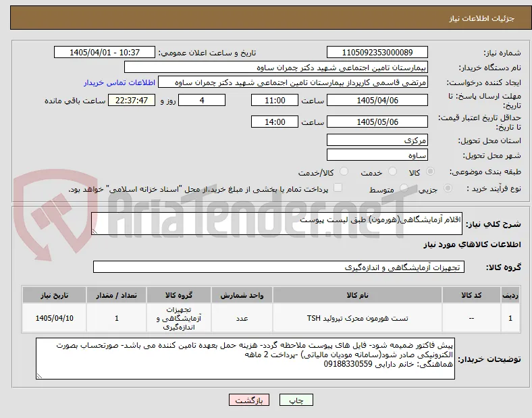532x418 pixels.
Task: Select the کالا radio button
Action: [x=430, y=172]
